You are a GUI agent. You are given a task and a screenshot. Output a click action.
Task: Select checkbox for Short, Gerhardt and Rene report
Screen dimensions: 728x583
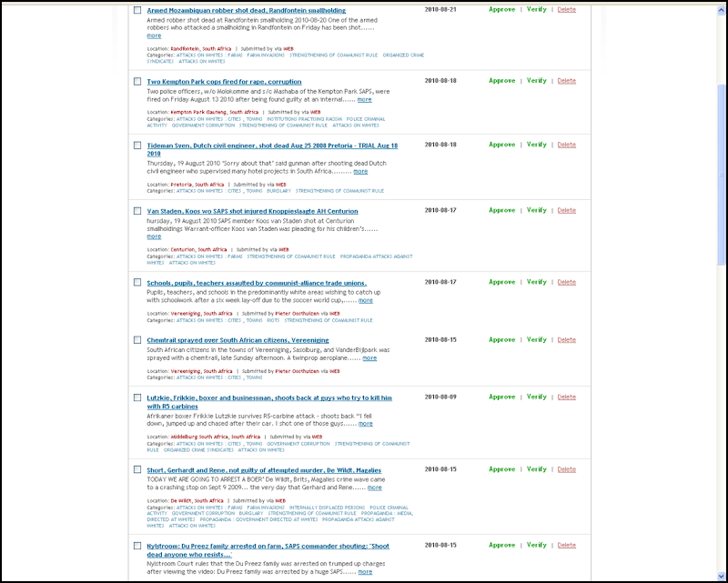137,469
